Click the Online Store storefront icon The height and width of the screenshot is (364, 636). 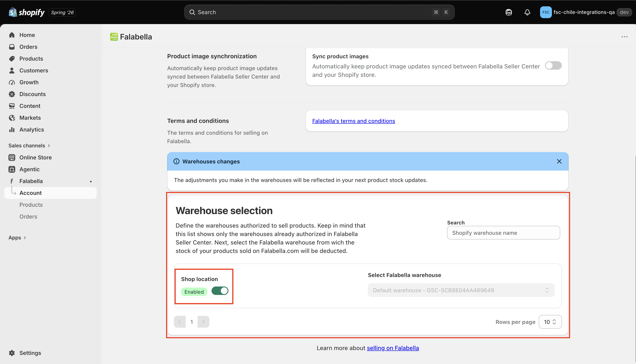[12, 158]
